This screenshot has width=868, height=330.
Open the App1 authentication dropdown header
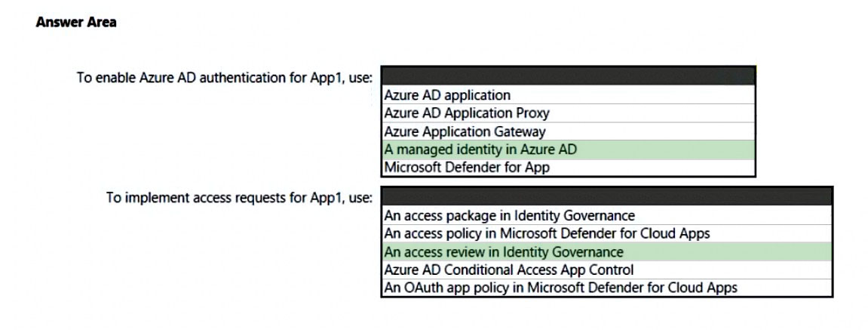coord(568,76)
